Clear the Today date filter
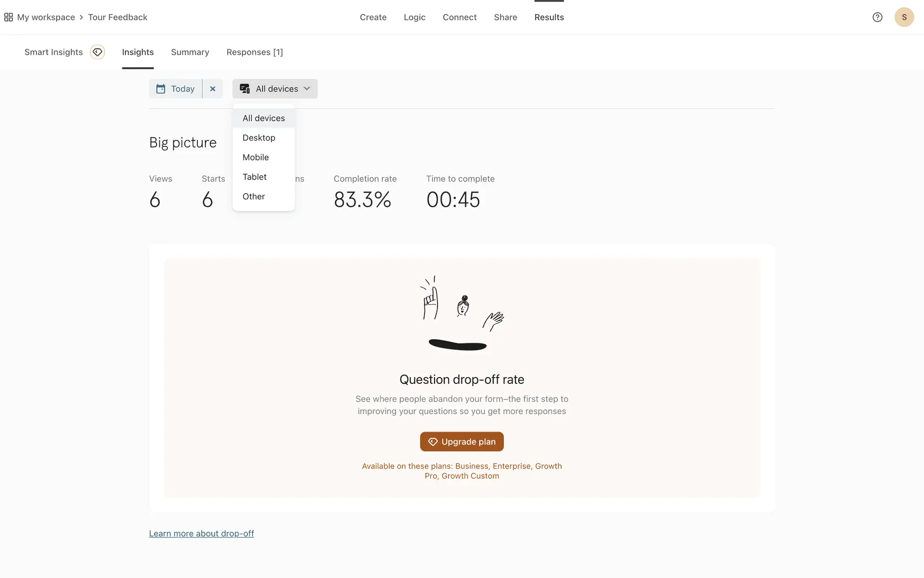924x578 pixels. 213,89
